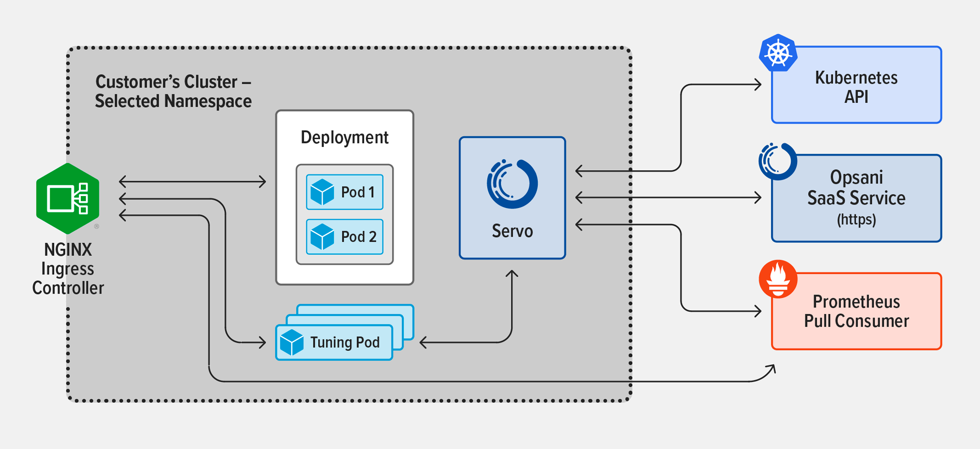
Task: Click the Pod 1 label
Action: point(357,192)
